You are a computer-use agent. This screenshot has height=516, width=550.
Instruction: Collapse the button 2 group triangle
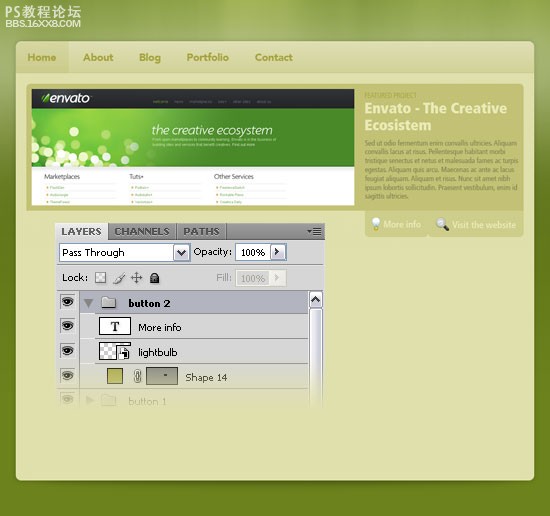(x=89, y=303)
